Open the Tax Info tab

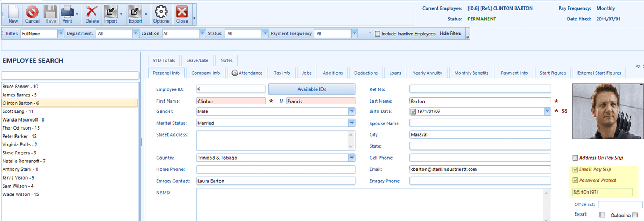click(282, 73)
